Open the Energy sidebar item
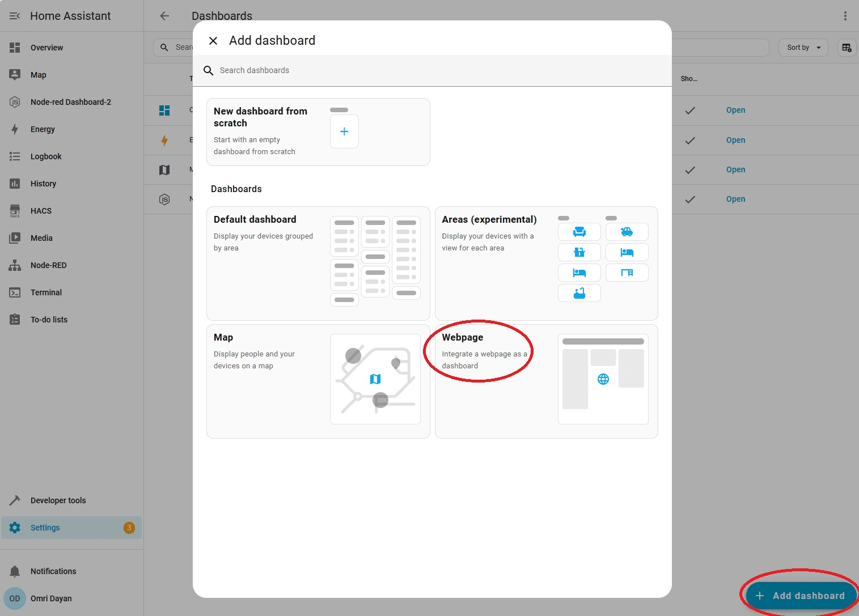Image resolution: width=859 pixels, height=616 pixels. pyautogui.click(x=43, y=129)
